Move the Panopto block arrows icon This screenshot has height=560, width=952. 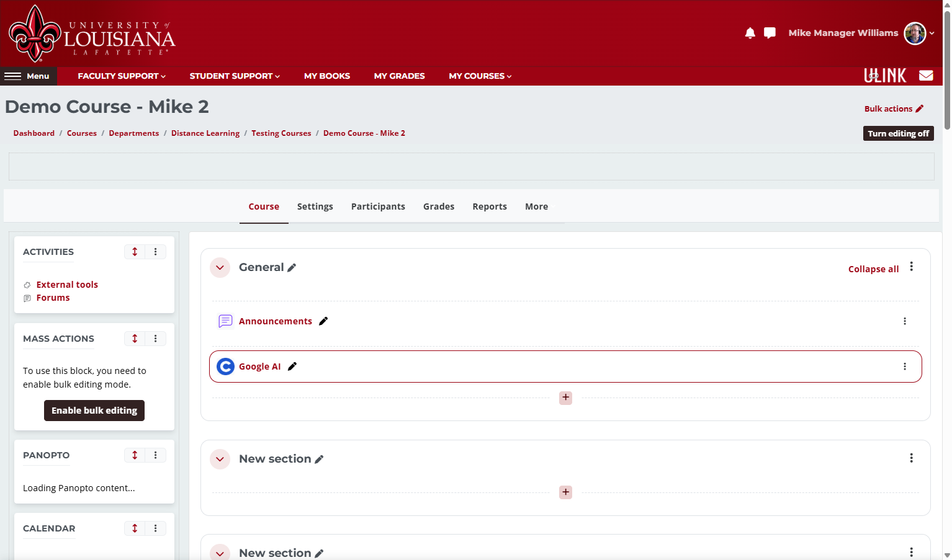135,455
